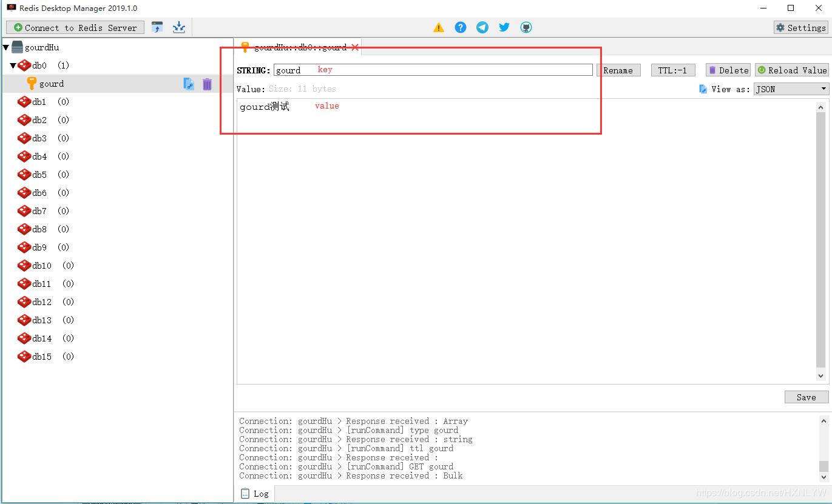832x504 pixels.
Task: Switch to the Log tab
Action: [x=255, y=494]
